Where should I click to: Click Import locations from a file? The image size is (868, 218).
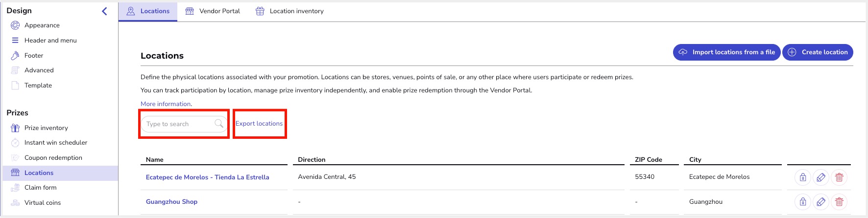click(x=726, y=52)
